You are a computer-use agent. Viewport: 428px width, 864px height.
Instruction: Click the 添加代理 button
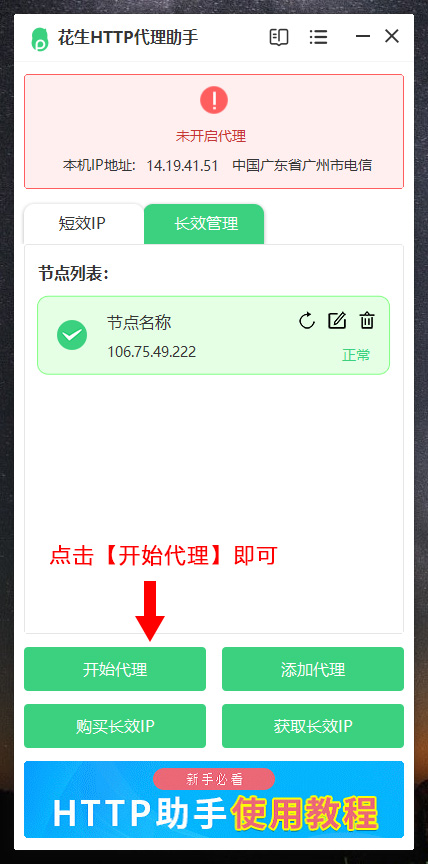coord(313,669)
